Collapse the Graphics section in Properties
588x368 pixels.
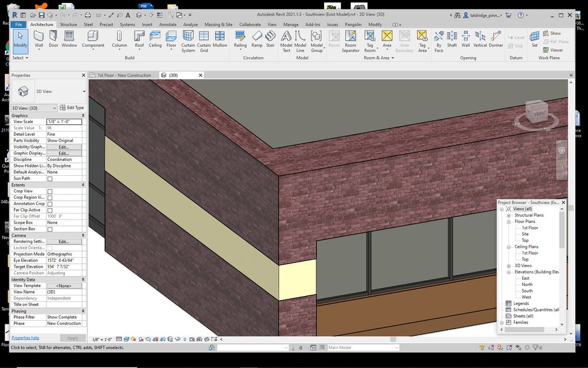pos(83,116)
